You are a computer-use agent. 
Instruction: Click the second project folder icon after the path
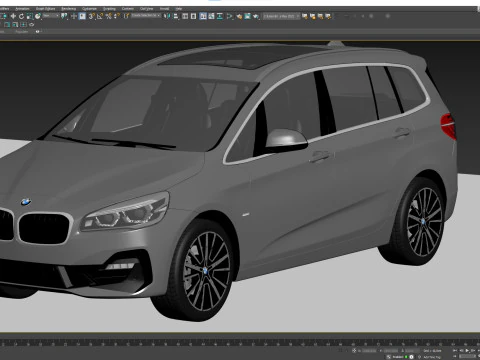tap(313, 16)
